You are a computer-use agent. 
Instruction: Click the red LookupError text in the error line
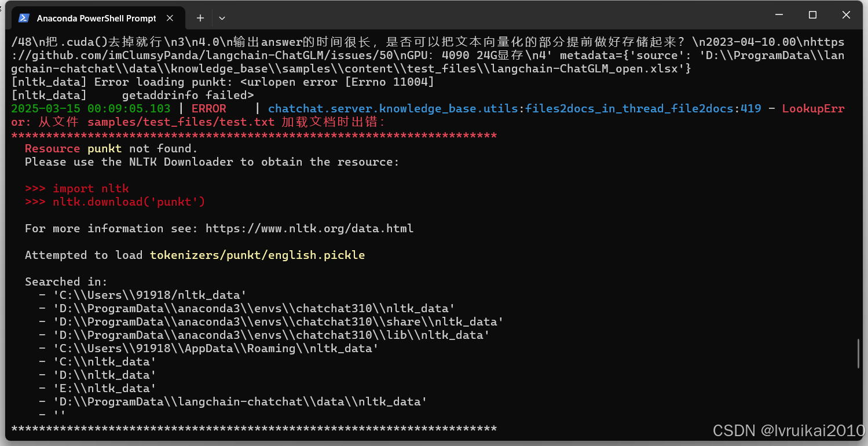pos(813,108)
